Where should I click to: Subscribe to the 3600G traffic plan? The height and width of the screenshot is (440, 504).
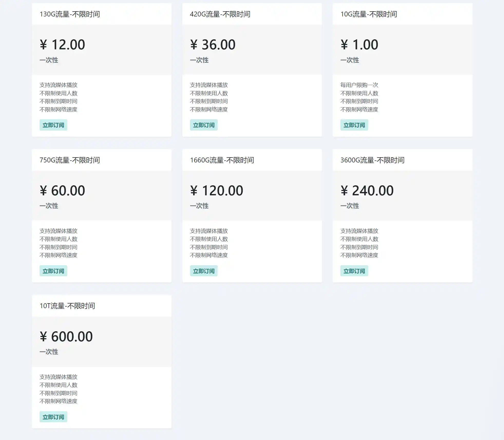[x=354, y=271]
